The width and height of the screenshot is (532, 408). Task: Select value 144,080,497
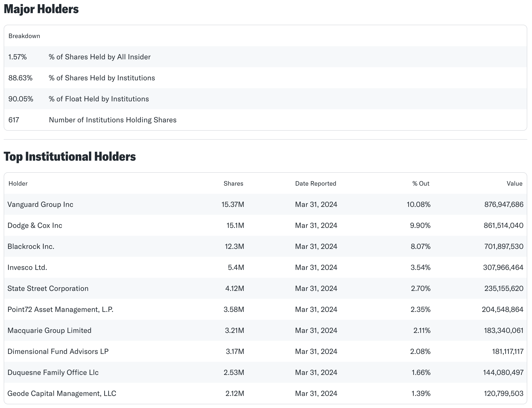click(x=503, y=373)
